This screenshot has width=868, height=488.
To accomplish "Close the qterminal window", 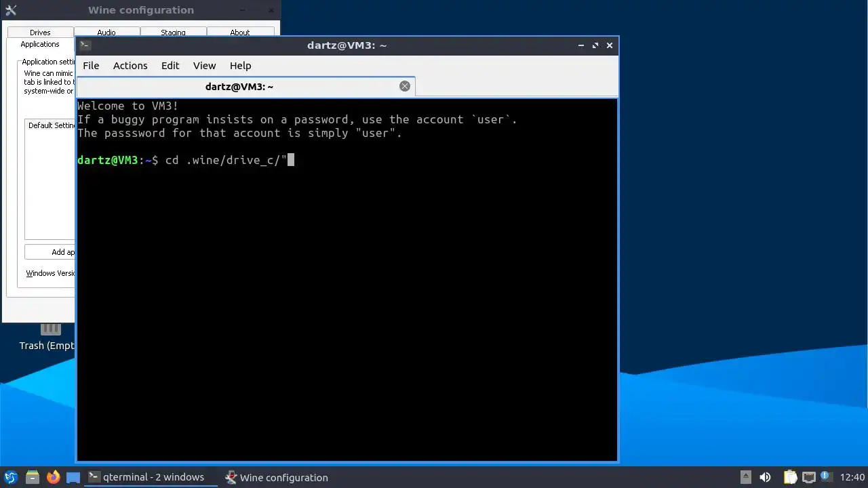I will pos(610,45).
